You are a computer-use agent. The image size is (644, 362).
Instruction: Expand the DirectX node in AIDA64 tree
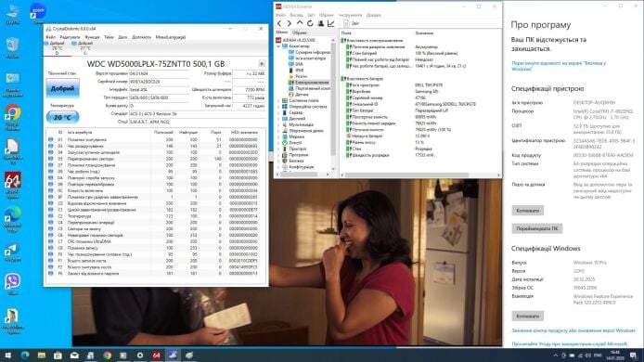click(278, 143)
